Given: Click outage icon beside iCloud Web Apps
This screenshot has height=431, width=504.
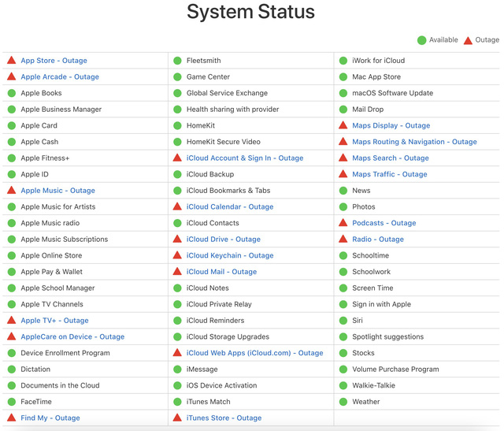Looking at the screenshot, I should coord(177,352).
